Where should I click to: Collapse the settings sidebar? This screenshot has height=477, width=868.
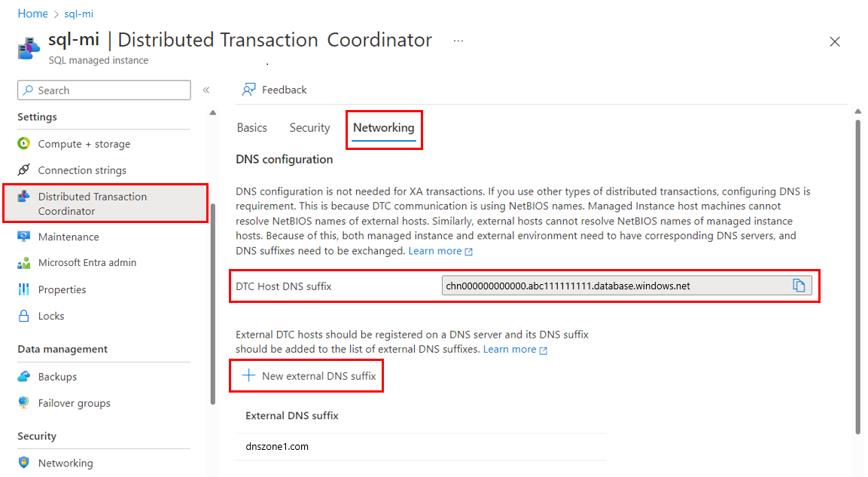(206, 89)
